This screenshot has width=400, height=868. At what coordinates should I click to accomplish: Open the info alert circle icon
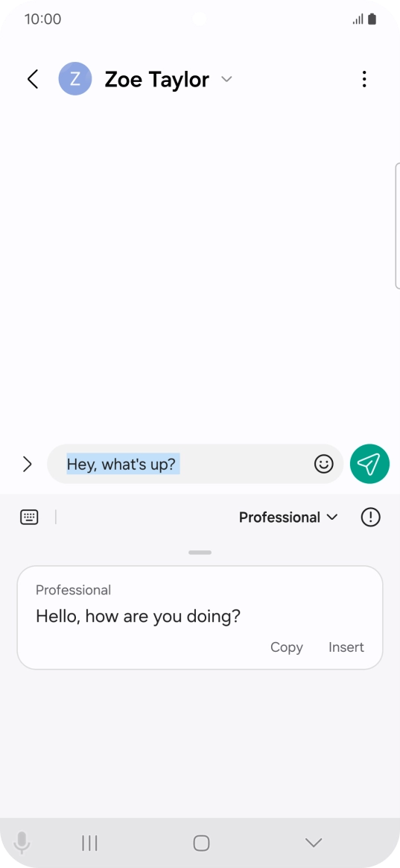pyautogui.click(x=371, y=517)
